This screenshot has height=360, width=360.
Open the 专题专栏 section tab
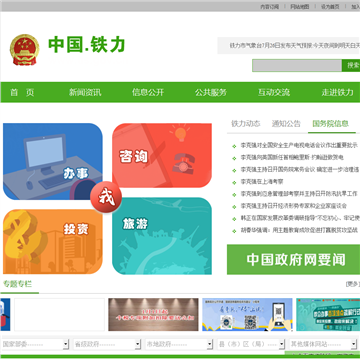[x=18, y=284]
